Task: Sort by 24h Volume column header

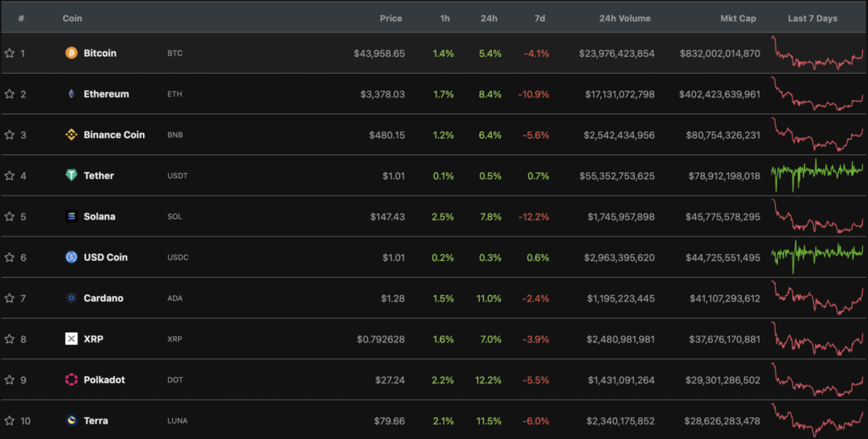Action: coord(626,19)
